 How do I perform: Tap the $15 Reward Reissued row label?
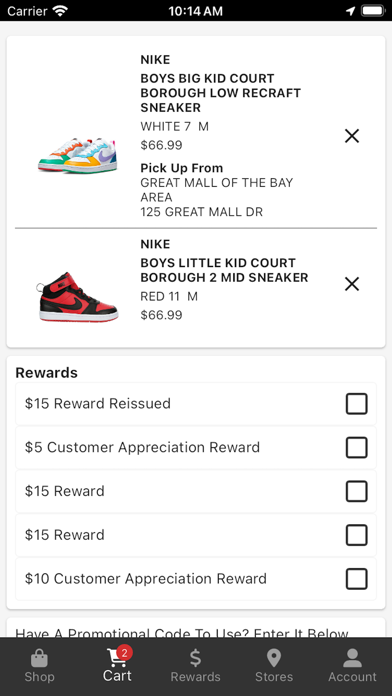[x=98, y=403]
